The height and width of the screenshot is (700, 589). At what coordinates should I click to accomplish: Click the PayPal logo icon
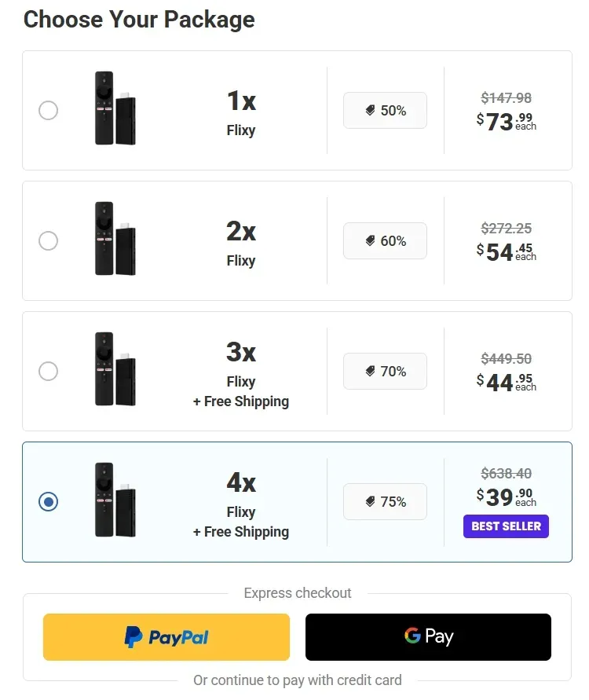pos(132,637)
